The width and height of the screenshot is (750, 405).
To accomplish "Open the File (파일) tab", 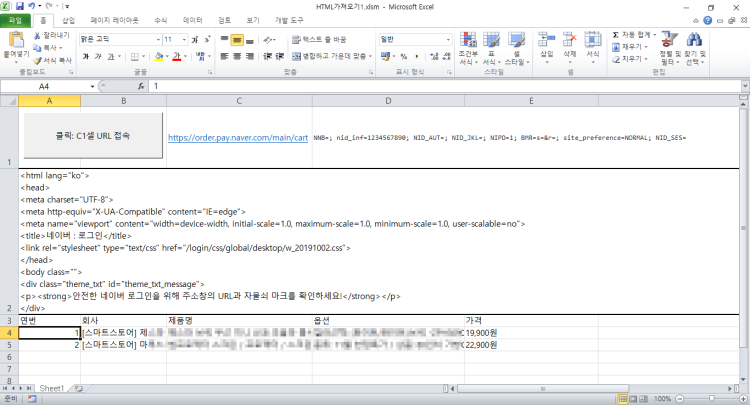I will click(15, 21).
